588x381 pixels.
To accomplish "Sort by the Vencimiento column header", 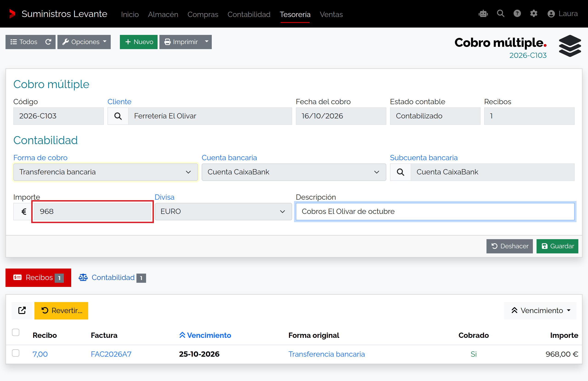I will [x=205, y=335].
